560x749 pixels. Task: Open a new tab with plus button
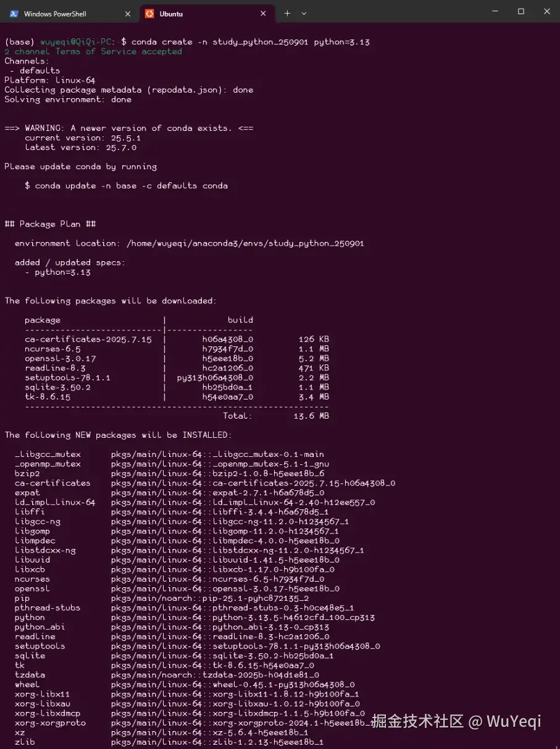tap(287, 13)
